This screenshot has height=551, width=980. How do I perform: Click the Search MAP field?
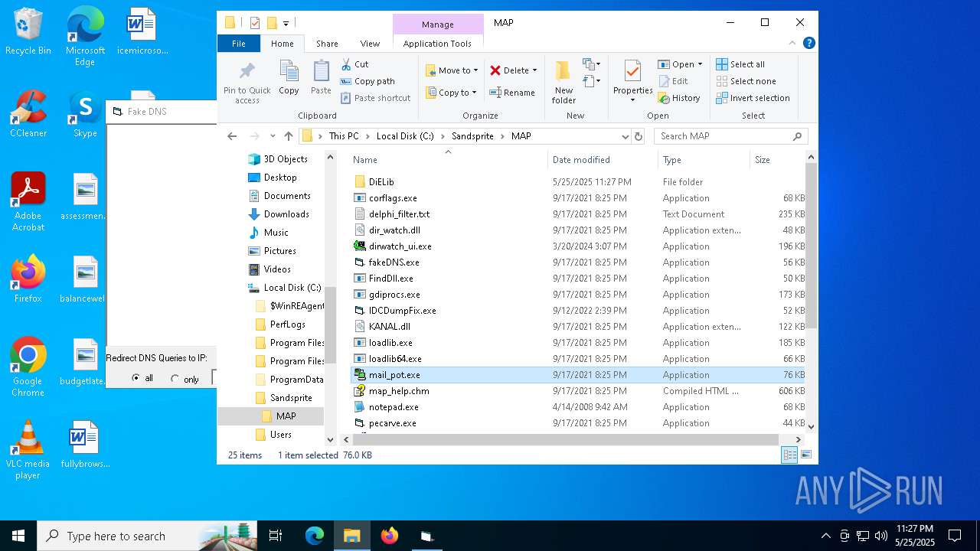click(x=730, y=136)
